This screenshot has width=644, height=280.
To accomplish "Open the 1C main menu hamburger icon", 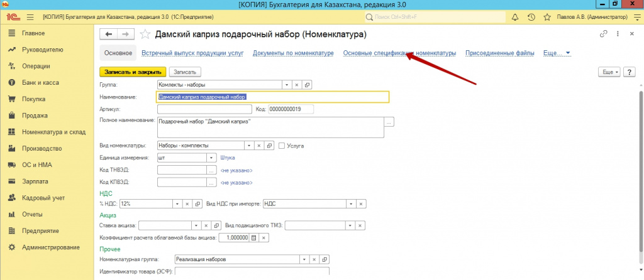I will coord(30,17).
